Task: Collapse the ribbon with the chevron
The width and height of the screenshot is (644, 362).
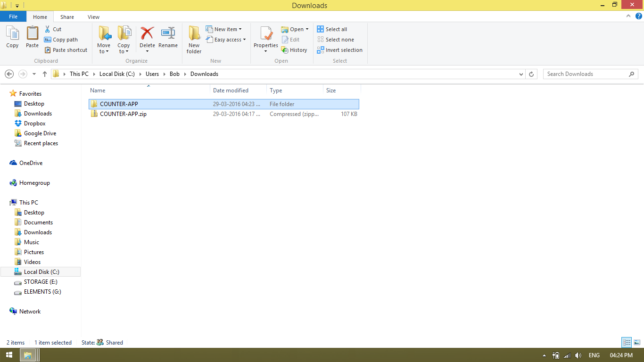Action: coord(629,16)
